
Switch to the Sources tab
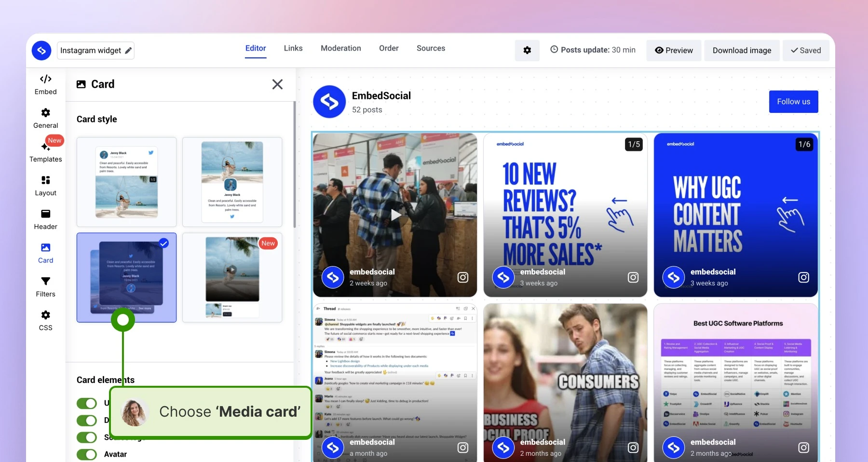pos(431,48)
